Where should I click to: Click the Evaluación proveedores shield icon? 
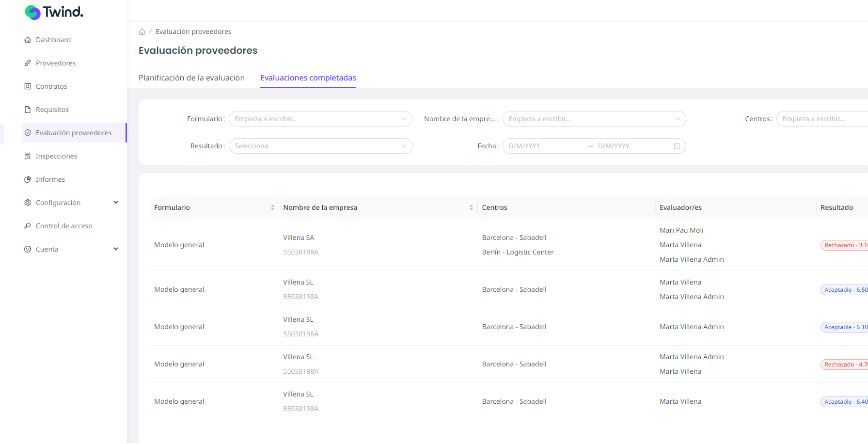point(28,133)
